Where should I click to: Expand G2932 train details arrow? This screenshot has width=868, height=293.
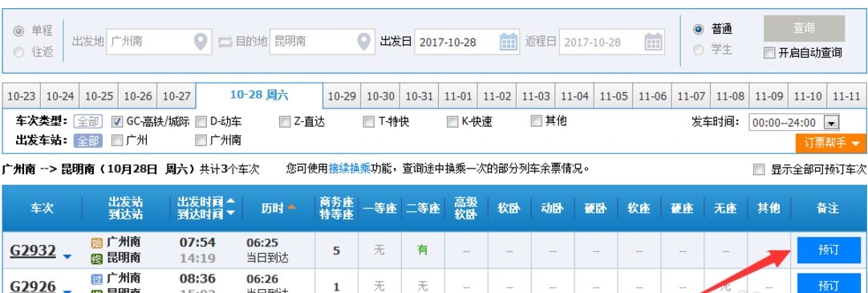point(67,256)
